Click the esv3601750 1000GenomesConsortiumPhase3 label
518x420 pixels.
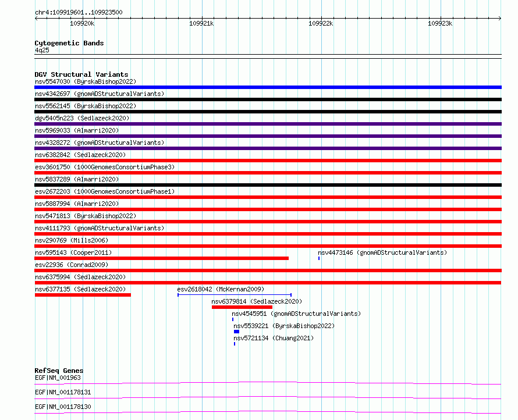pos(105,167)
